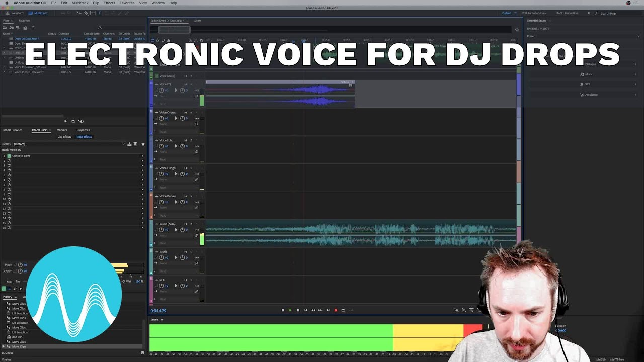Expand the Voice Darken track Read automation
644x362 pixels.
pos(155,215)
